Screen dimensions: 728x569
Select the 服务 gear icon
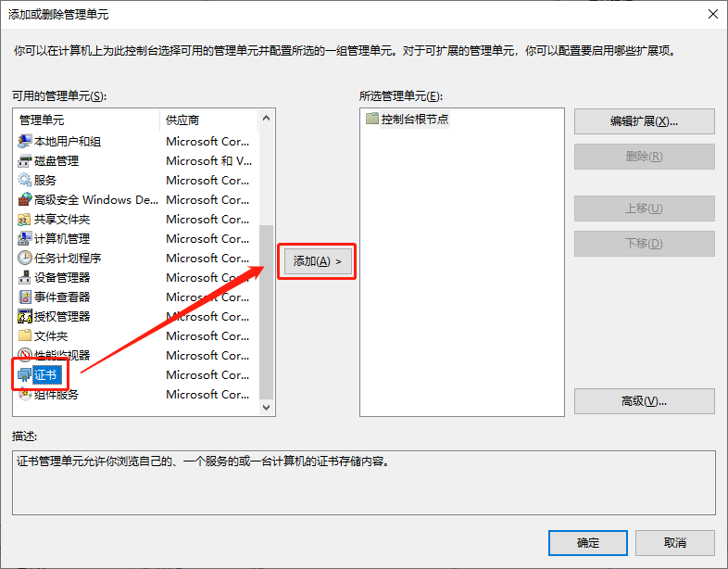tap(25, 180)
